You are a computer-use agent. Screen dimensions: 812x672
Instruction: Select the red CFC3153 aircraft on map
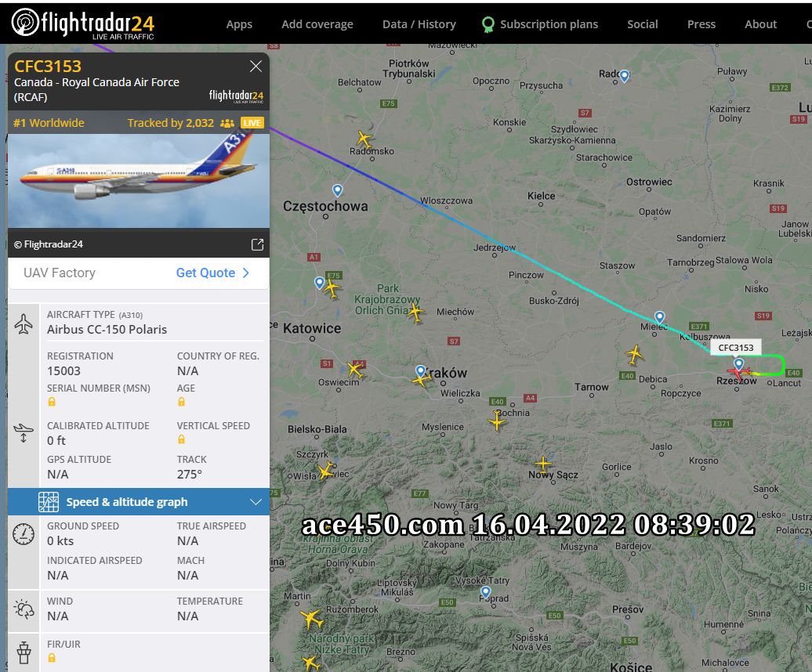click(739, 371)
